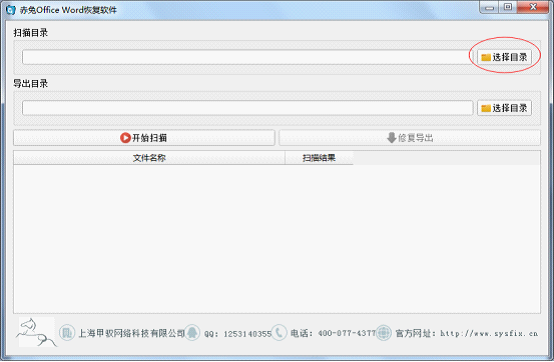Click the QQ penguin icon
Viewport: 554px width, 362px height.
[x=193, y=333]
